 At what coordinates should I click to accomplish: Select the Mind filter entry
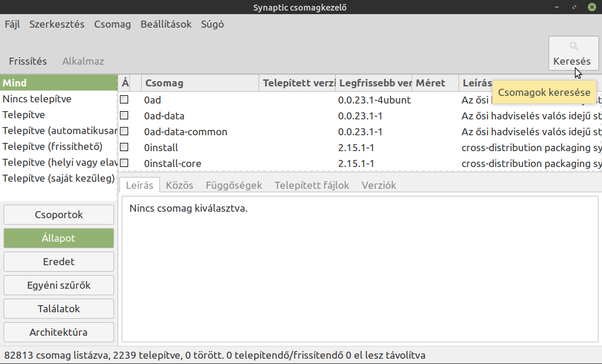pyautogui.click(x=58, y=83)
